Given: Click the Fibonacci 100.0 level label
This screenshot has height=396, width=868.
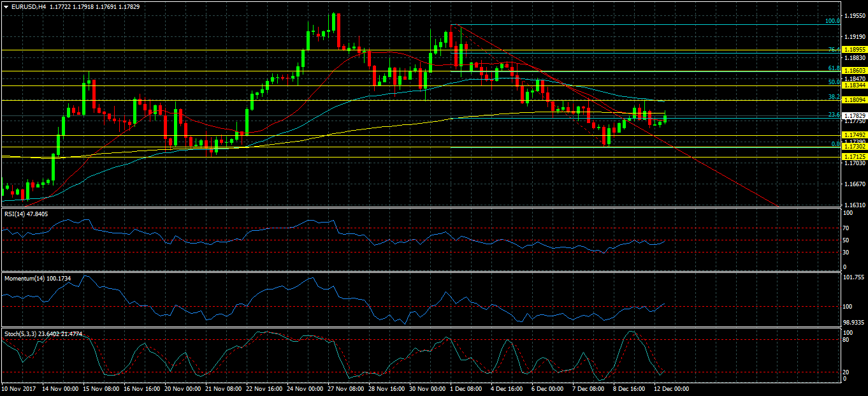Looking at the screenshot, I should [832, 21].
